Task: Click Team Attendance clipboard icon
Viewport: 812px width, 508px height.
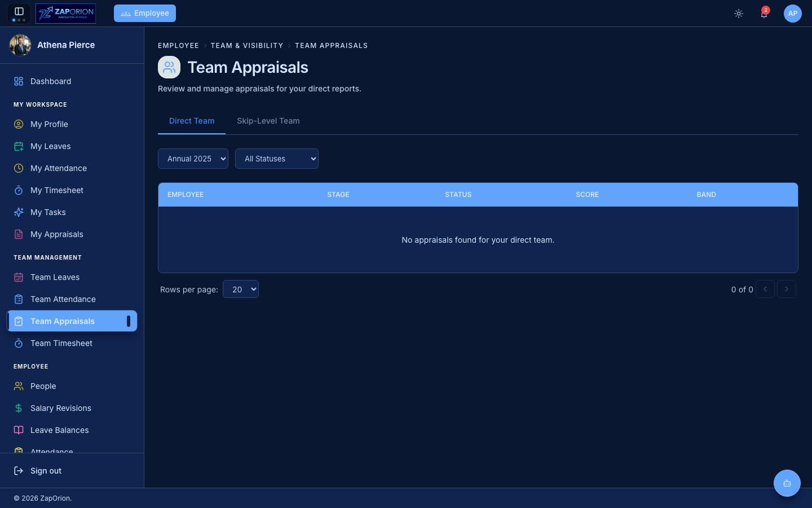Action: 19,299
